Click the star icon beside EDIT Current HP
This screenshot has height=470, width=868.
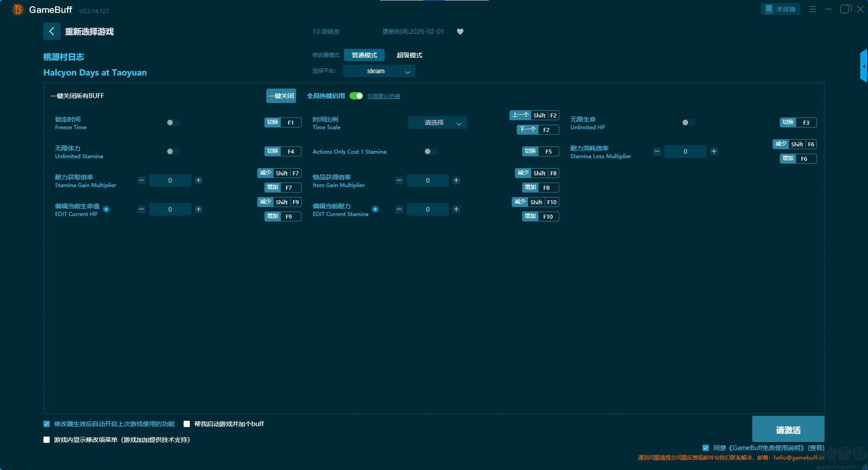point(106,209)
